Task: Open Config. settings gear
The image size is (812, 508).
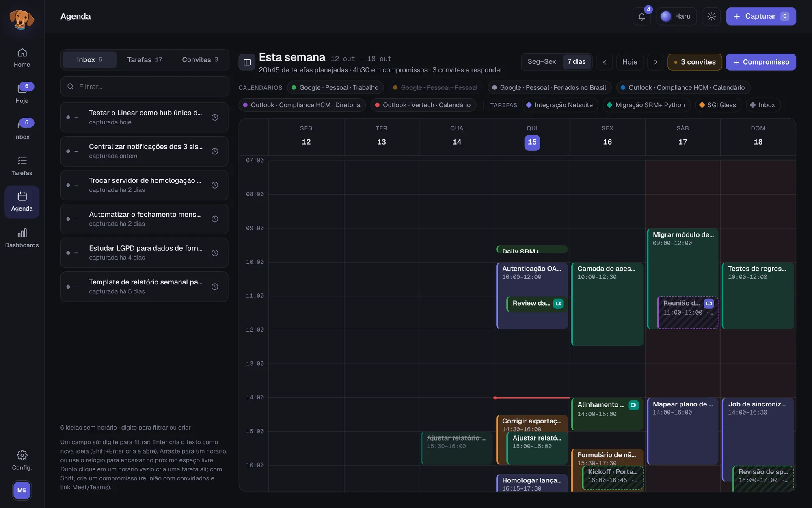Action: [x=22, y=460]
